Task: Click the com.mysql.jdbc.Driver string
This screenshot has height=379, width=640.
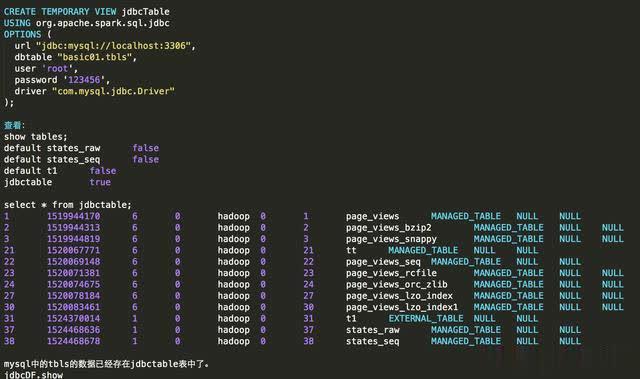Action: [x=113, y=91]
